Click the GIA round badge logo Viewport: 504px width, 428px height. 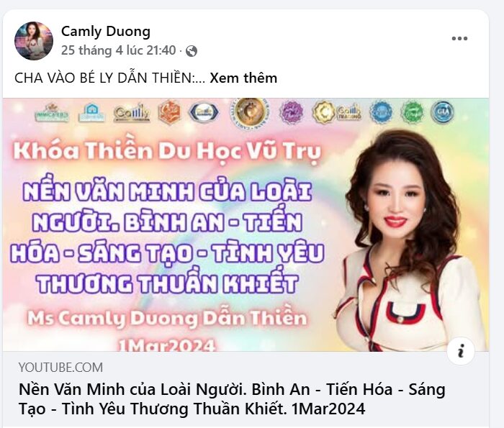click(442, 112)
